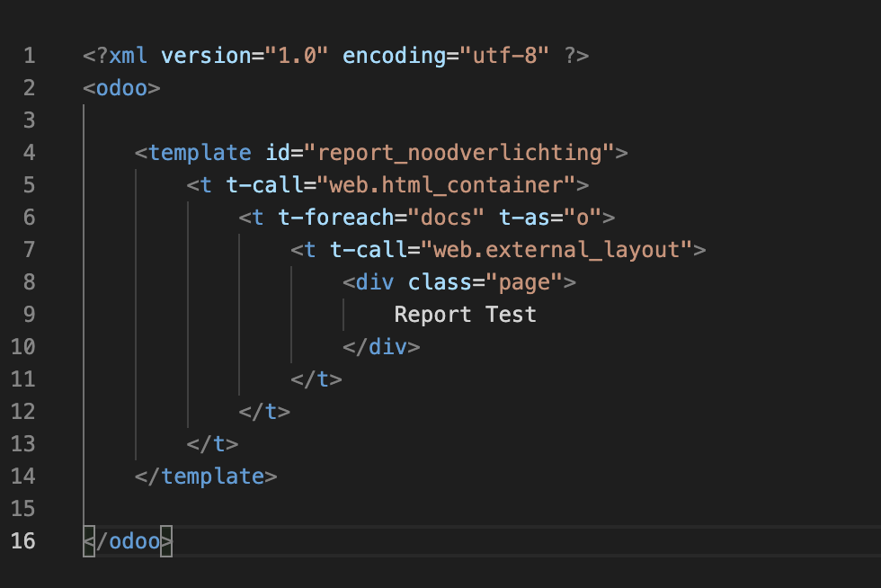This screenshot has width=881, height=588.
Task: Click the encoding "utf-8" value
Action: 504,56
